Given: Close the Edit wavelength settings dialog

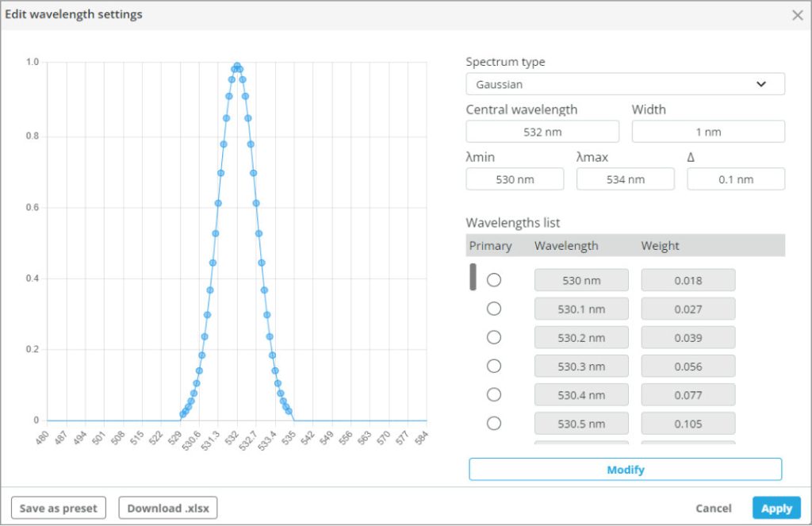Looking at the screenshot, I should click(x=798, y=15).
